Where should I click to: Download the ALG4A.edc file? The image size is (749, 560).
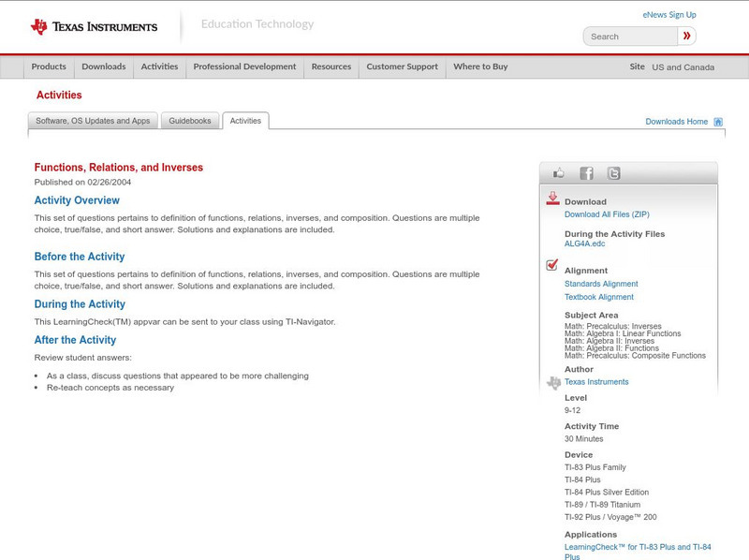pos(584,243)
